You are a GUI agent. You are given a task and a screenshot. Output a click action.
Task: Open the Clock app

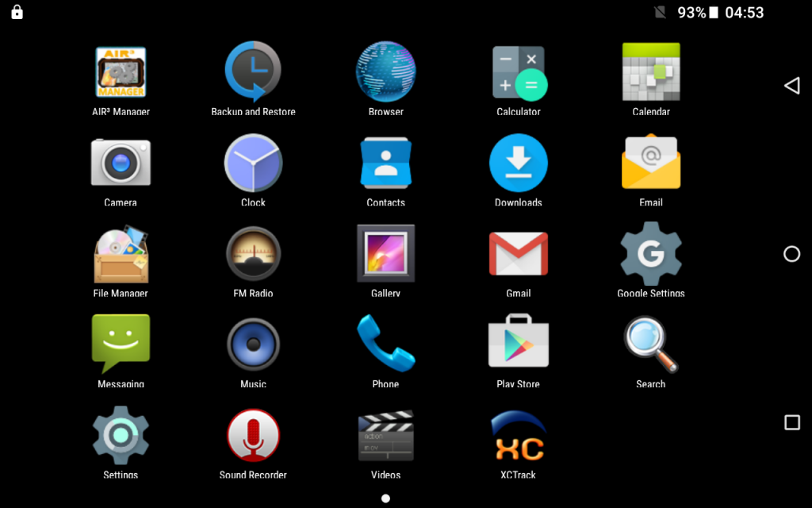click(x=253, y=163)
